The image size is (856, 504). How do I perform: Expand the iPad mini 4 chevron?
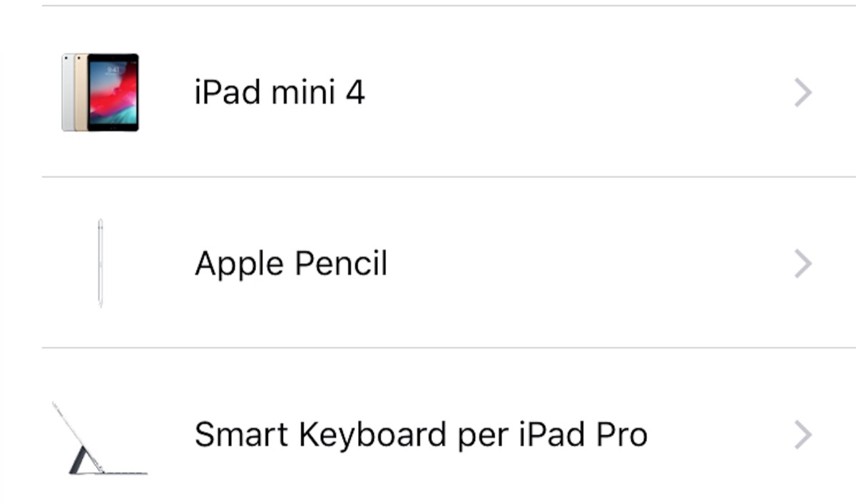803,93
